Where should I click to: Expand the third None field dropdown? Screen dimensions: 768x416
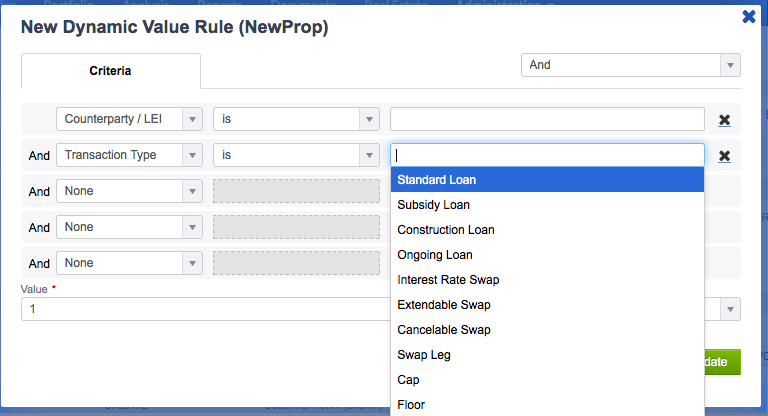point(192,263)
